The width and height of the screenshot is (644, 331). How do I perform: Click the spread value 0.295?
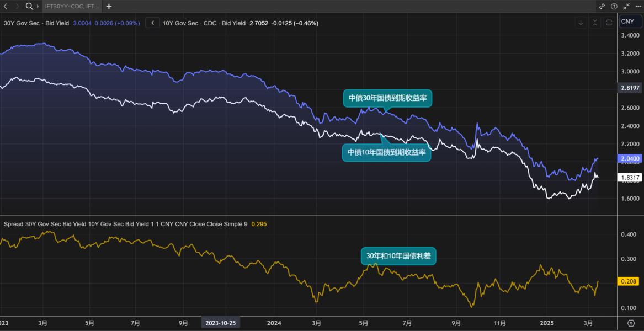click(x=258, y=224)
